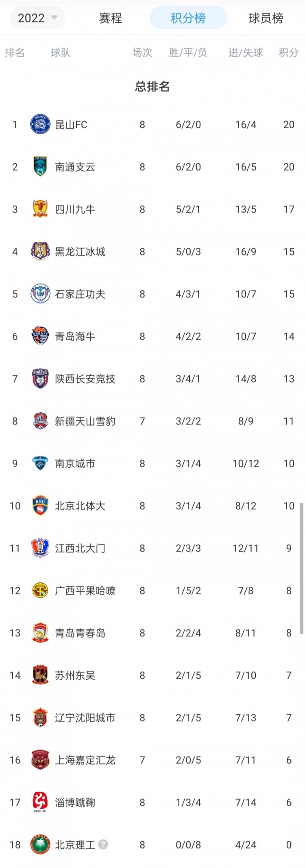Viewport: 305px width, 868px height.
Task: Click the 积分 column header
Action: (289, 52)
